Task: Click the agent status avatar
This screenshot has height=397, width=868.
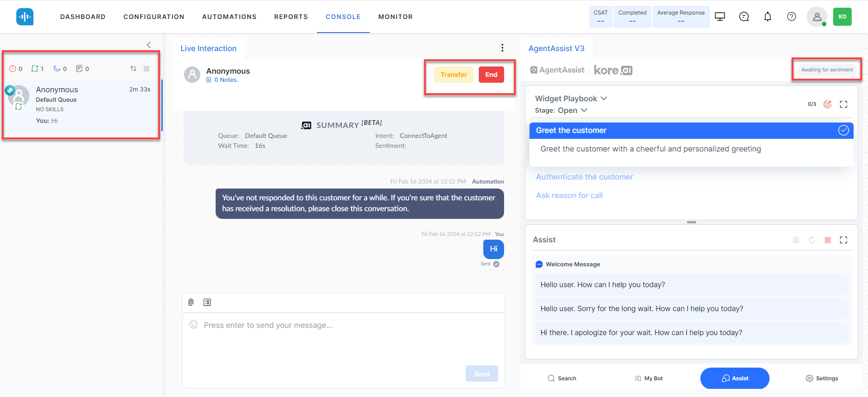Action: click(816, 17)
